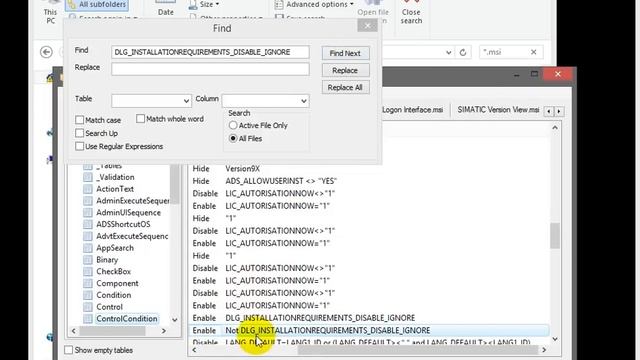Click table icon beside ActionText
This screenshot has height=360, width=640.
click(x=88, y=189)
